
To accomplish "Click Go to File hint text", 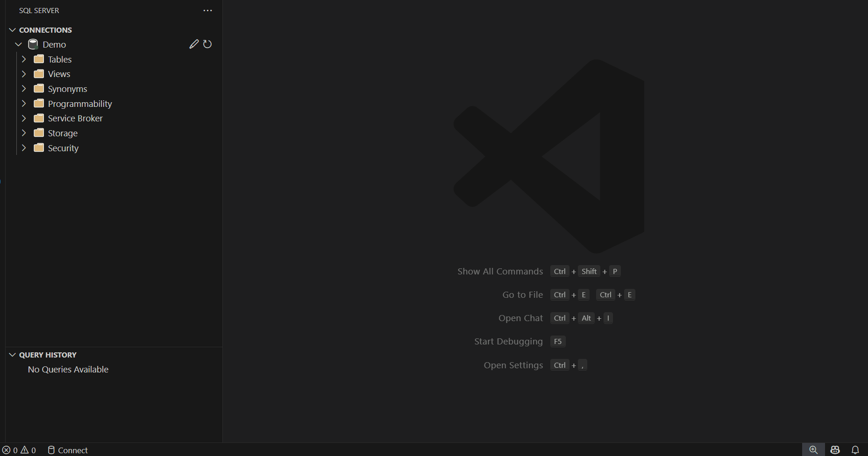I will point(523,295).
